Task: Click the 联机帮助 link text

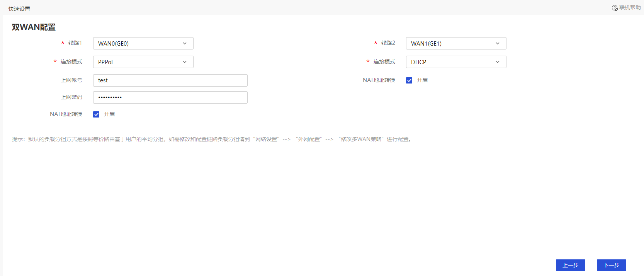Action: click(630, 8)
